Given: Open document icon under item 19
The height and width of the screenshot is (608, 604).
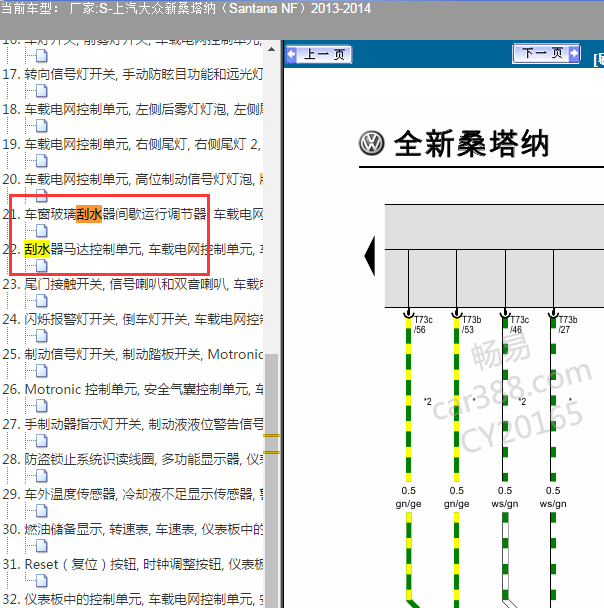Looking at the screenshot, I should coord(41,161).
